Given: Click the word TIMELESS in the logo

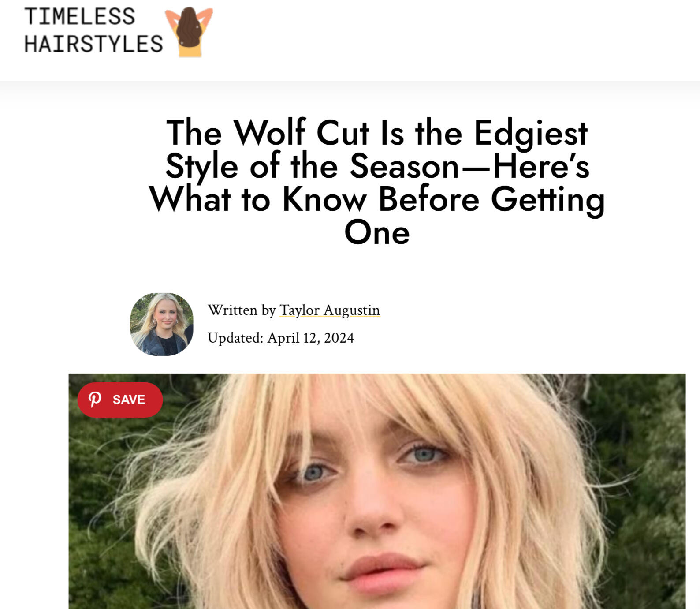Looking at the screenshot, I should [80, 17].
